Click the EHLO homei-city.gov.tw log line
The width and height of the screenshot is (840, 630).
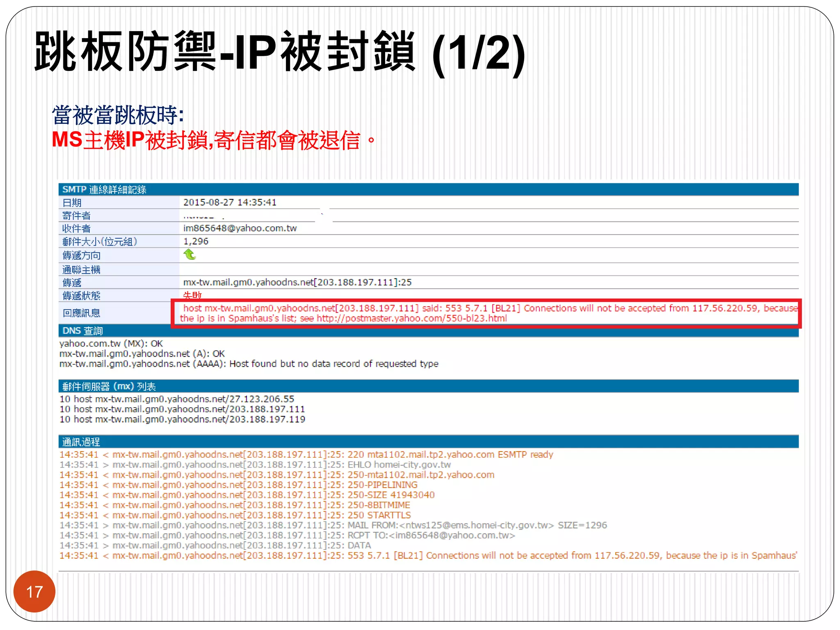255,465
